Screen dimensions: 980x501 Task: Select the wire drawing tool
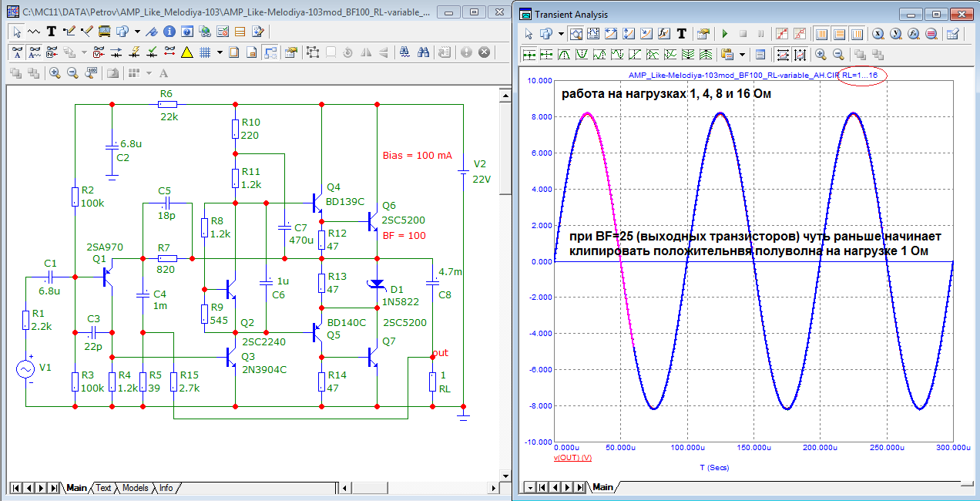tap(69, 32)
